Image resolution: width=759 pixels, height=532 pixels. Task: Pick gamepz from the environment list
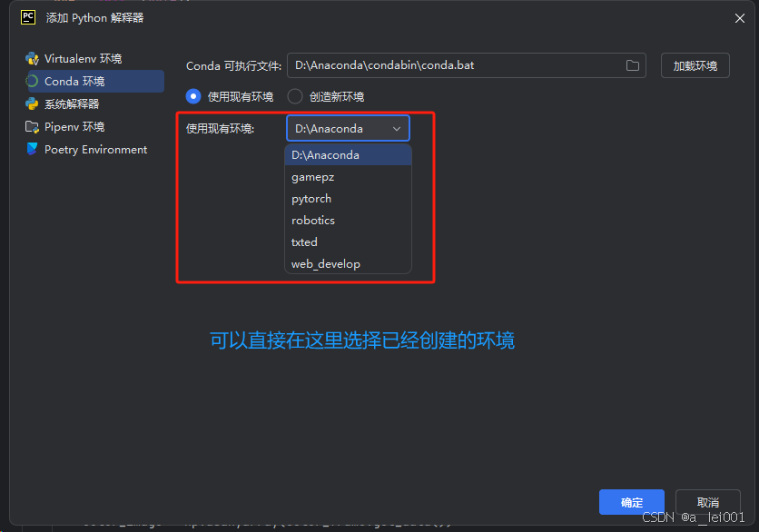(348, 177)
